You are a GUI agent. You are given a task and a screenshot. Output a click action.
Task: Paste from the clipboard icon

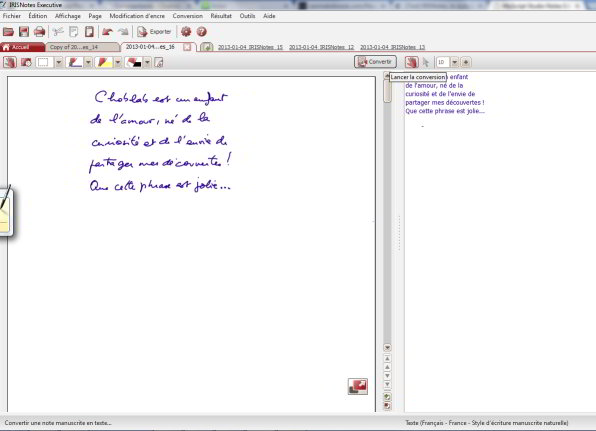(89, 32)
